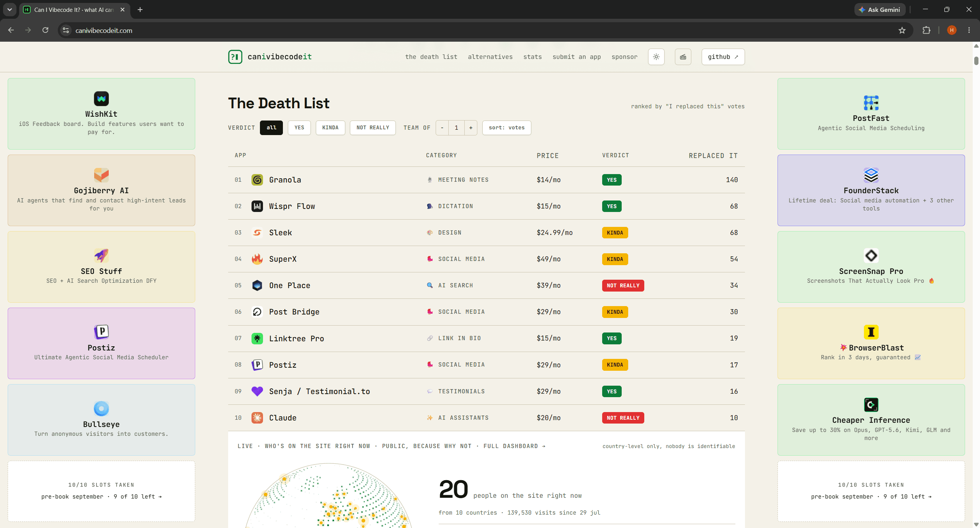Click the Postiz icon in table row
This screenshot has width=980, height=528.
coord(257,365)
